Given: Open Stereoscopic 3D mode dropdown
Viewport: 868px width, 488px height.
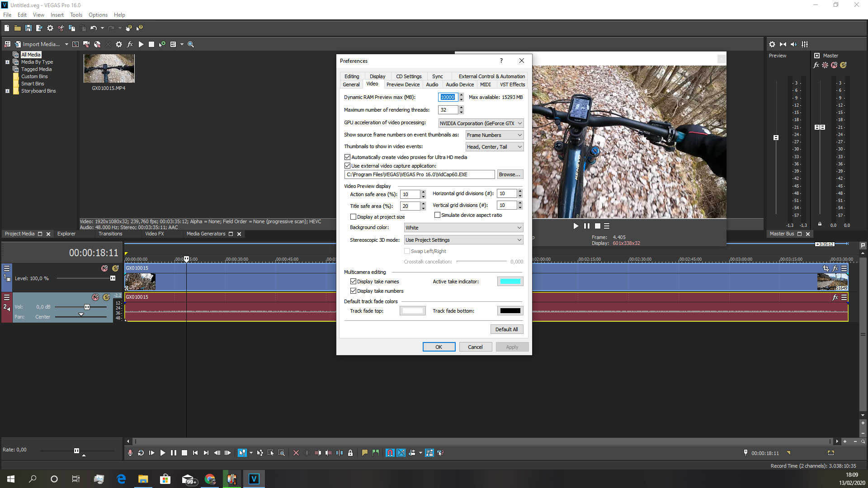Looking at the screenshot, I should [x=464, y=240].
